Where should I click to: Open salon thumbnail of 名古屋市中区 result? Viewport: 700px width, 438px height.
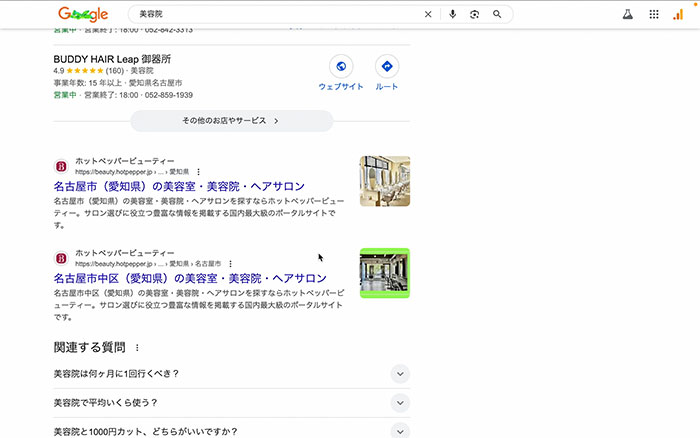pyautogui.click(x=385, y=273)
